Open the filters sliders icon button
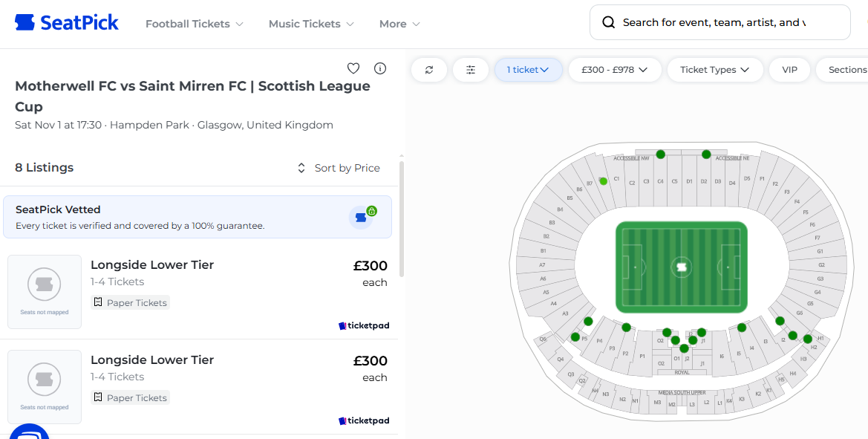Viewport: 868px width, 439px height. (471, 70)
